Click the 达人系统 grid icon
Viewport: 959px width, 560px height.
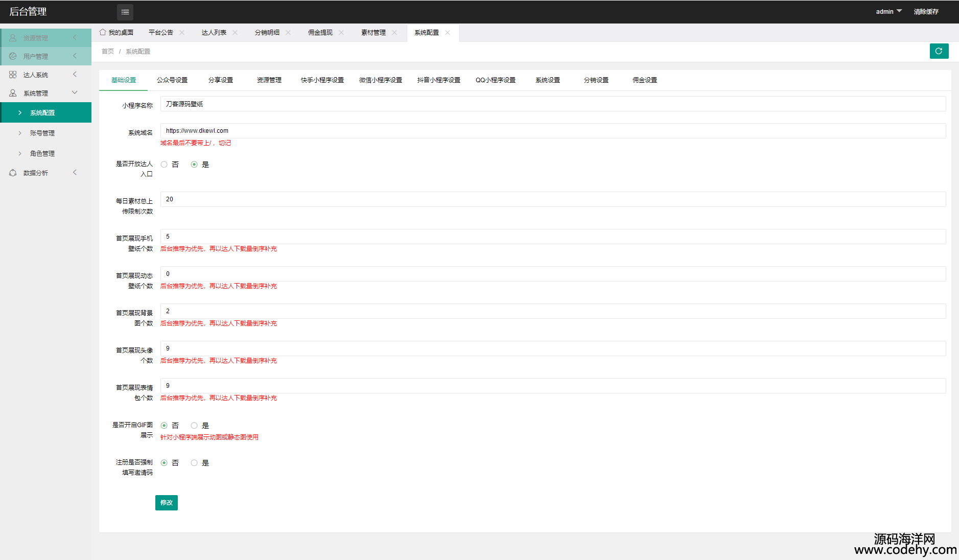pos(13,75)
